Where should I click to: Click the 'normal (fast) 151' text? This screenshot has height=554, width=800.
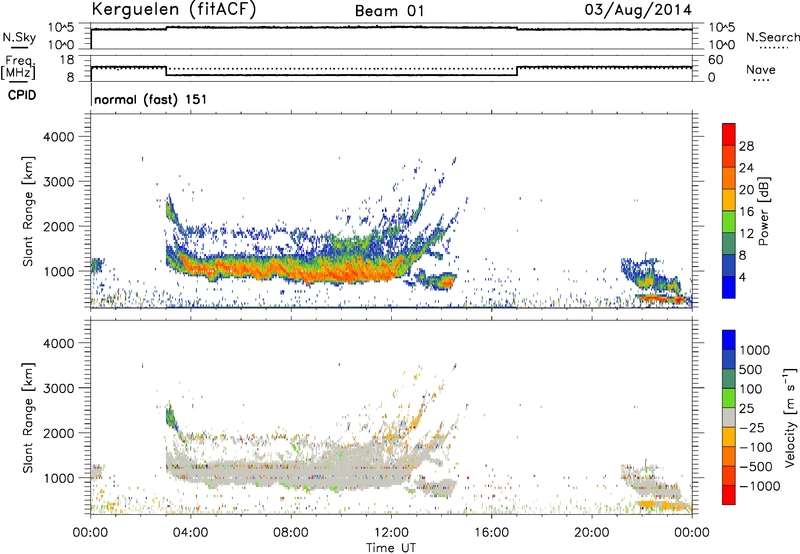tap(151, 99)
